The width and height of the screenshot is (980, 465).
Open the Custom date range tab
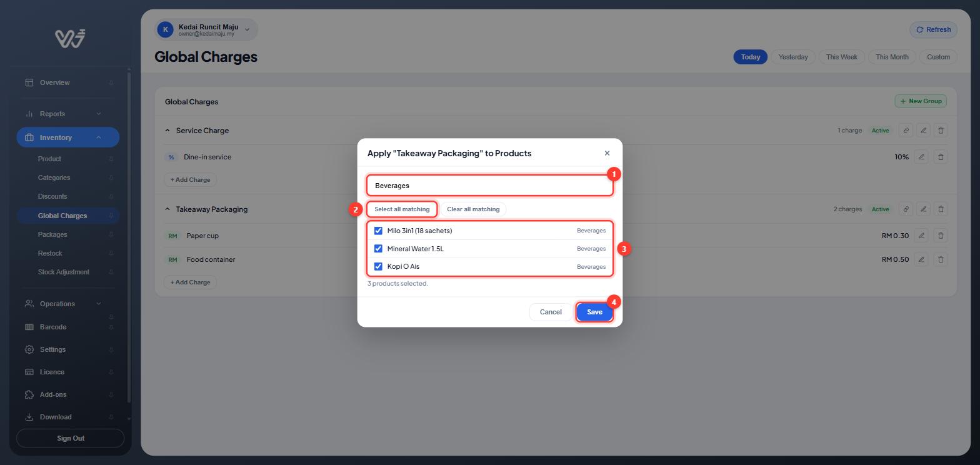(938, 57)
